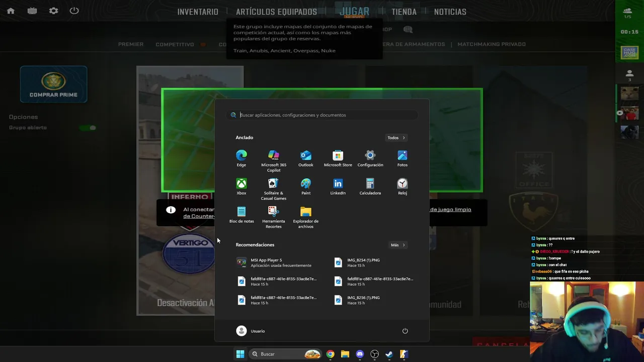Screen dimensions: 644x362
Task: Open Configuración settings app
Action: click(x=370, y=158)
